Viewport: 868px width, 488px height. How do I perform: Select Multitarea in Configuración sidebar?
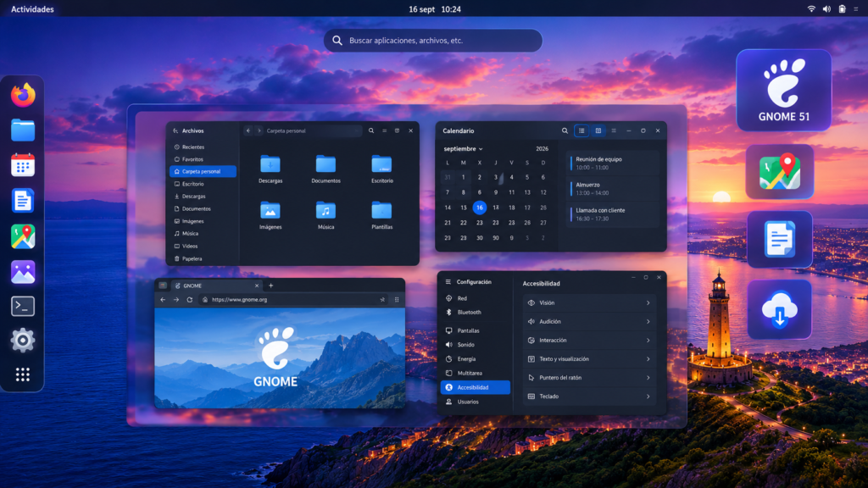[476, 373]
